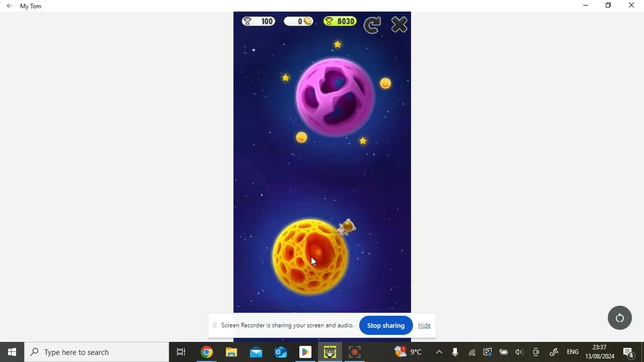Click the microphone tray icon
The image size is (644, 362).
click(x=455, y=352)
